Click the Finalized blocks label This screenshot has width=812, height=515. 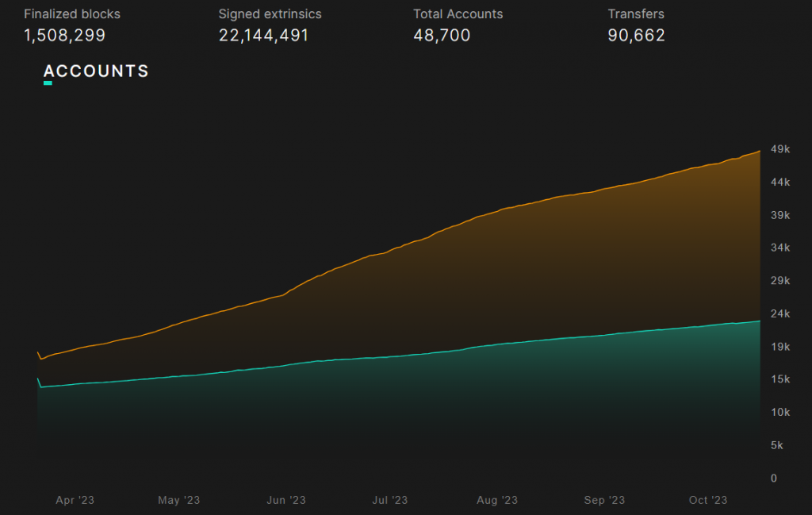(72, 14)
